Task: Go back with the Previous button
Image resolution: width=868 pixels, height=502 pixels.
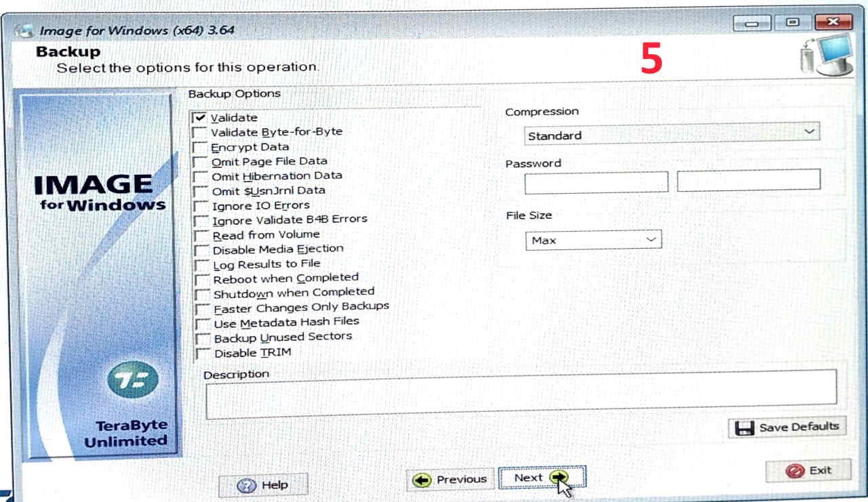Action: click(450, 480)
